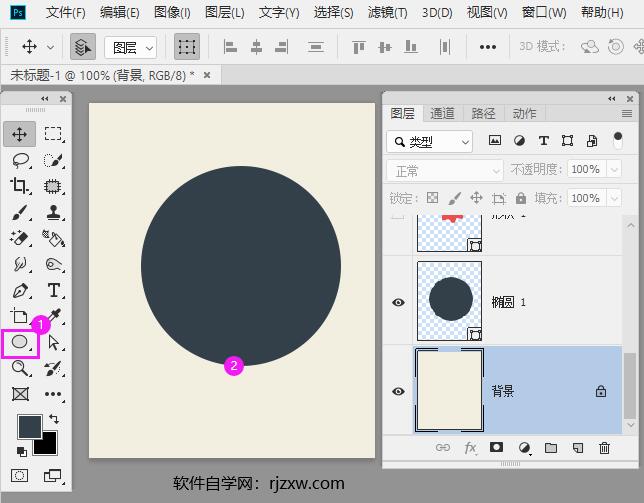Align horizontal centers in options bar
This screenshot has height=503, width=644.
point(256,47)
